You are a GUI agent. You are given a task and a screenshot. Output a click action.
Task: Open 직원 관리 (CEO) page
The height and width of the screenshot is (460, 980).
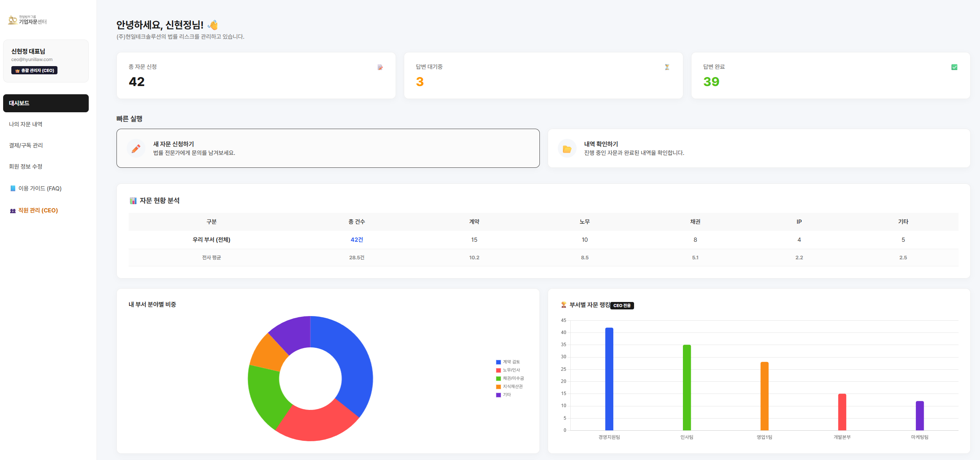pyautogui.click(x=34, y=210)
